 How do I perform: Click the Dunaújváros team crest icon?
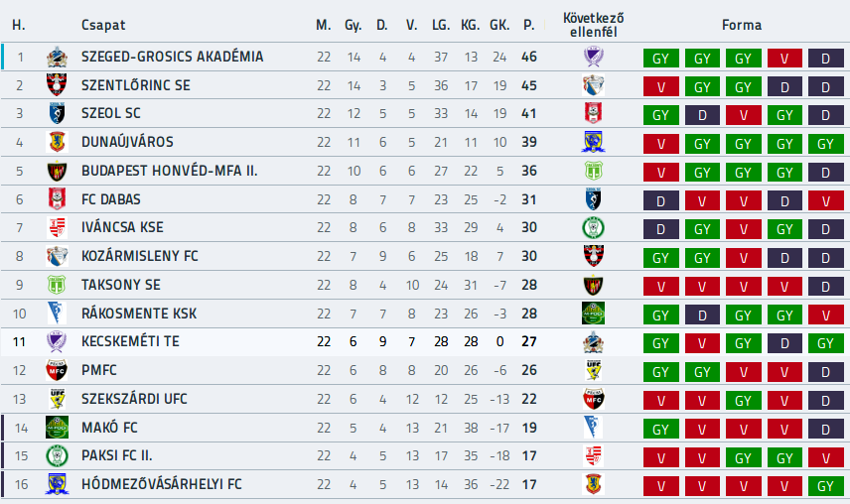pos(57,142)
